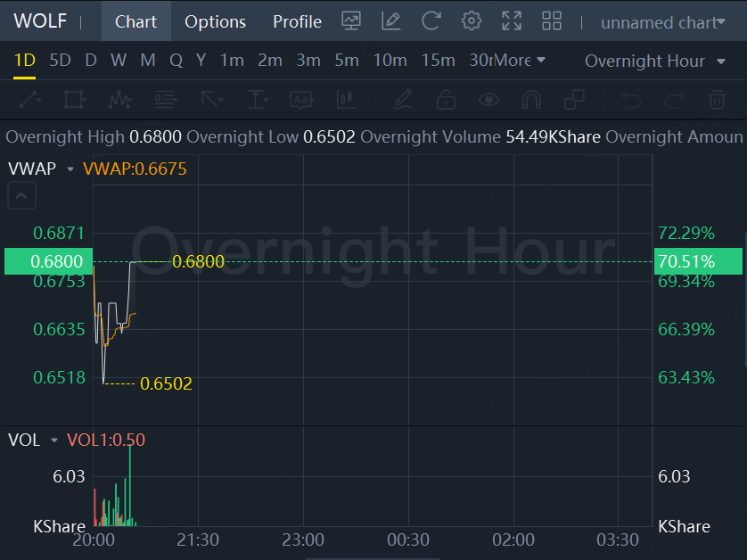This screenshot has height=560, width=747.
Task: Click the copy drawings icon
Action: tap(575, 100)
